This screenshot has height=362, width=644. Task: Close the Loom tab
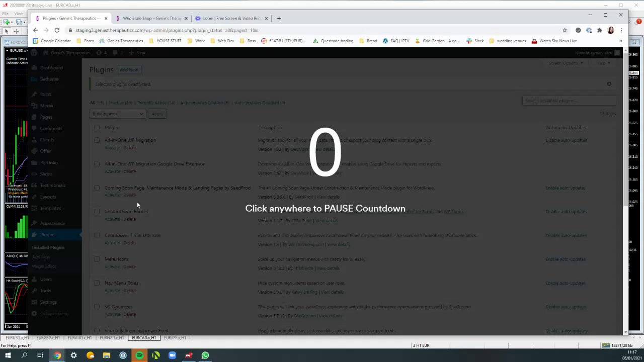pyautogui.click(x=266, y=18)
